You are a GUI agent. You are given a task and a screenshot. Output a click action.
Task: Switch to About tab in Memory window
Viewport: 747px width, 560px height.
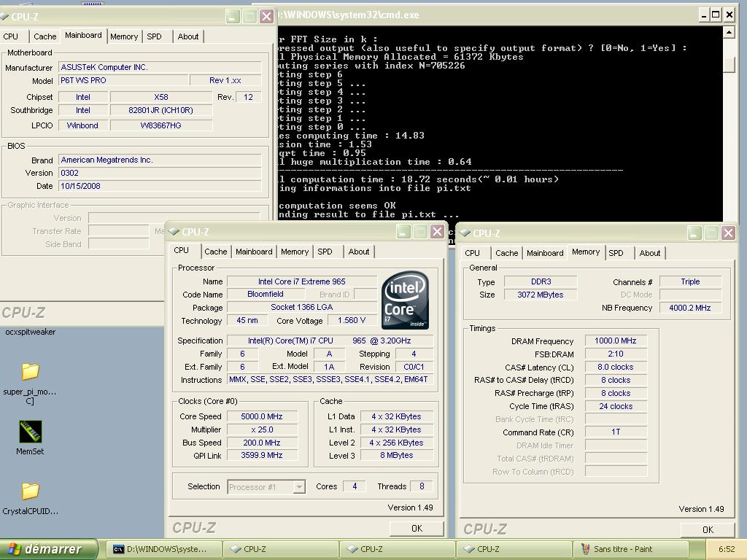tap(650, 253)
